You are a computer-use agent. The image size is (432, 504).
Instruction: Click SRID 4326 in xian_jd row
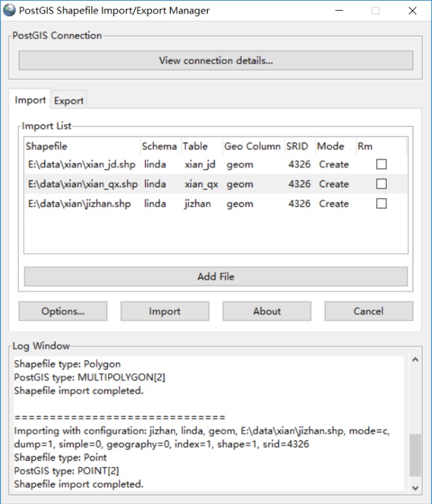tap(299, 164)
